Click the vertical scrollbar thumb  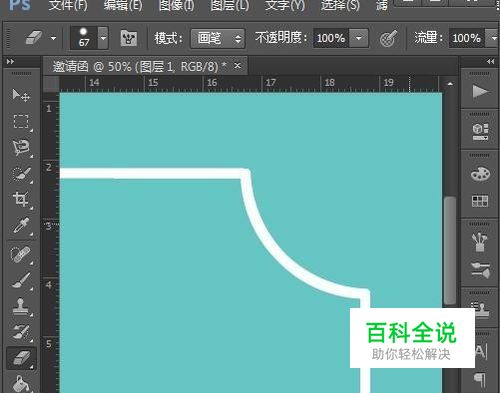[x=450, y=250]
